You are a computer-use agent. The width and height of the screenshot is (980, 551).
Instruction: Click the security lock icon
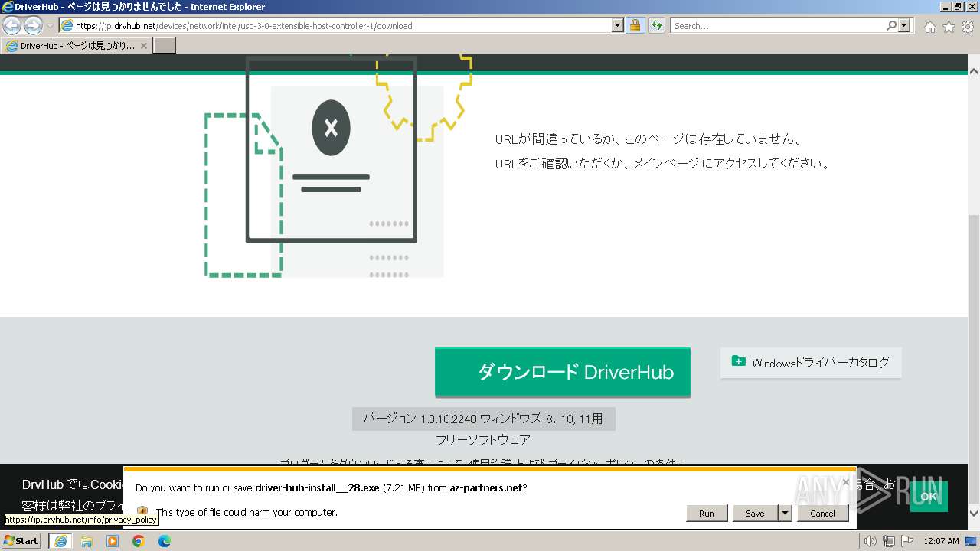635,25
